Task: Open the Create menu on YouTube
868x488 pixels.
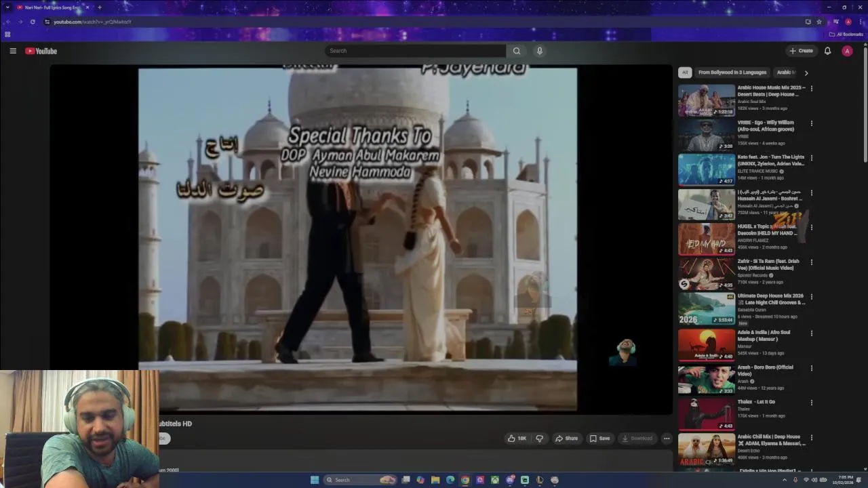Action: coord(801,51)
